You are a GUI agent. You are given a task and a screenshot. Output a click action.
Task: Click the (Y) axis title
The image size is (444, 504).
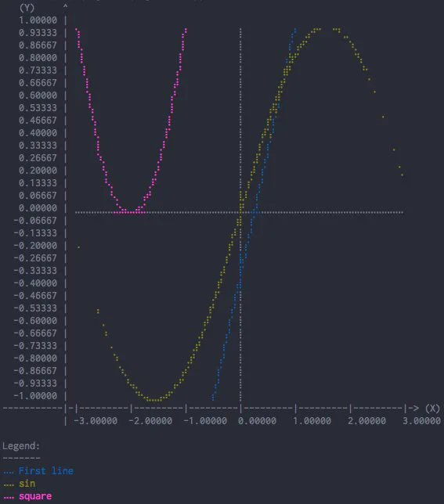[27, 8]
